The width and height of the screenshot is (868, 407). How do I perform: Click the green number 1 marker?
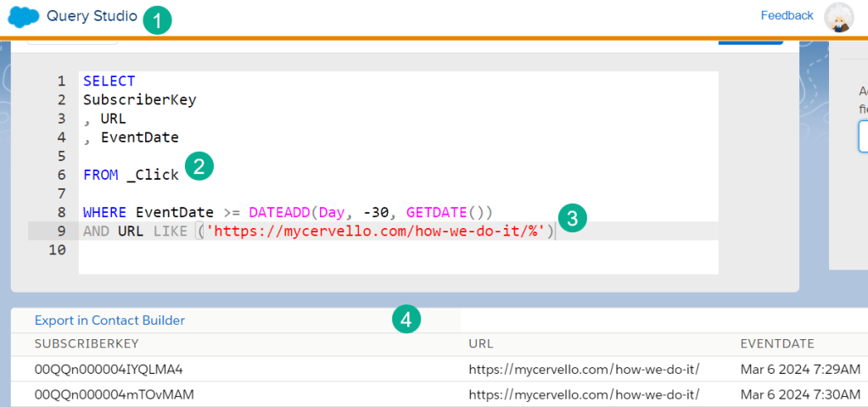(x=156, y=20)
